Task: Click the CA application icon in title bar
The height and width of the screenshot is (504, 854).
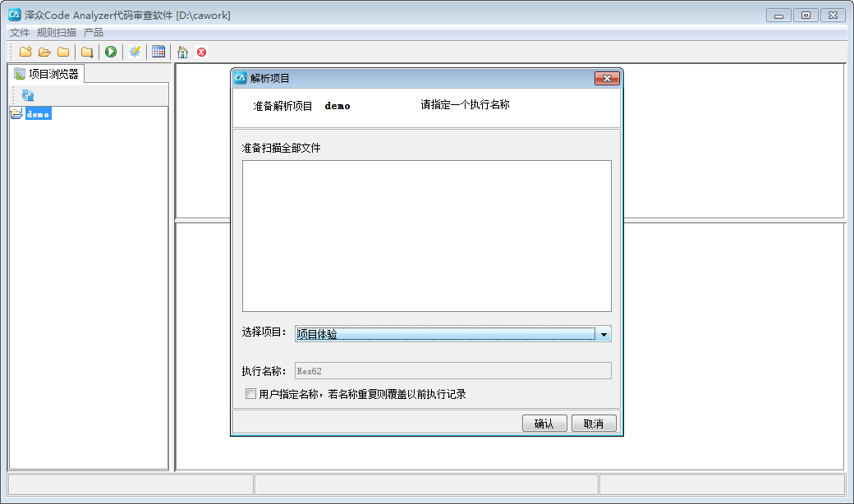Action: click(x=15, y=15)
